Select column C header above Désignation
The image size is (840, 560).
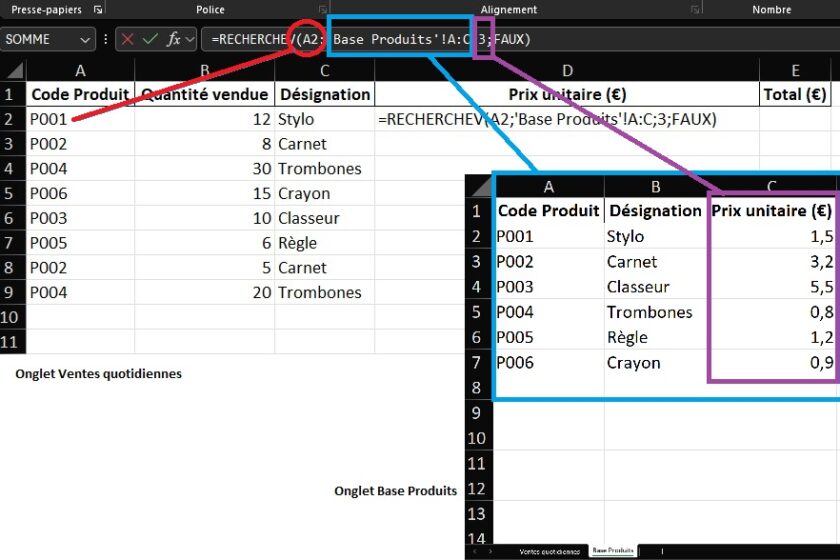click(x=324, y=70)
